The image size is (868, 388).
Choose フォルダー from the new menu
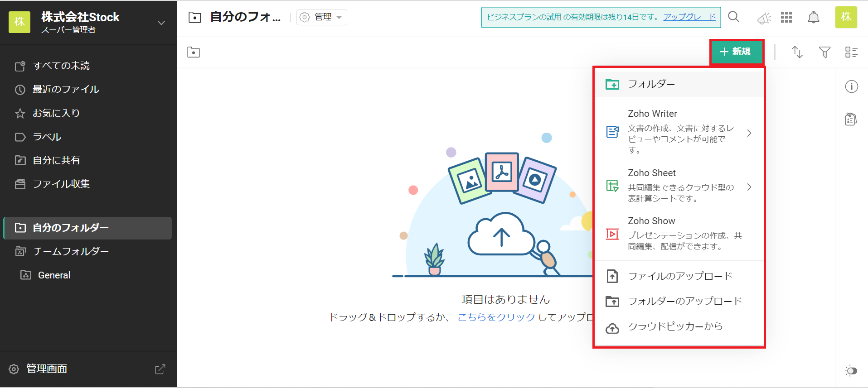679,84
